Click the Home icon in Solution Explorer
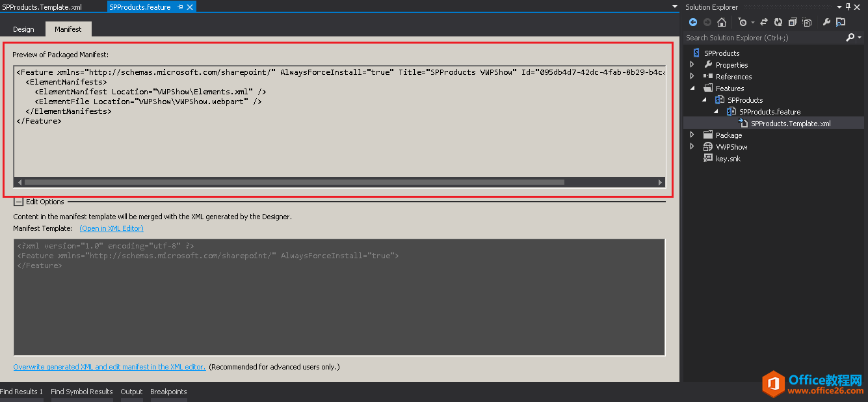Screen dimensions: 868x402 pos(722,21)
